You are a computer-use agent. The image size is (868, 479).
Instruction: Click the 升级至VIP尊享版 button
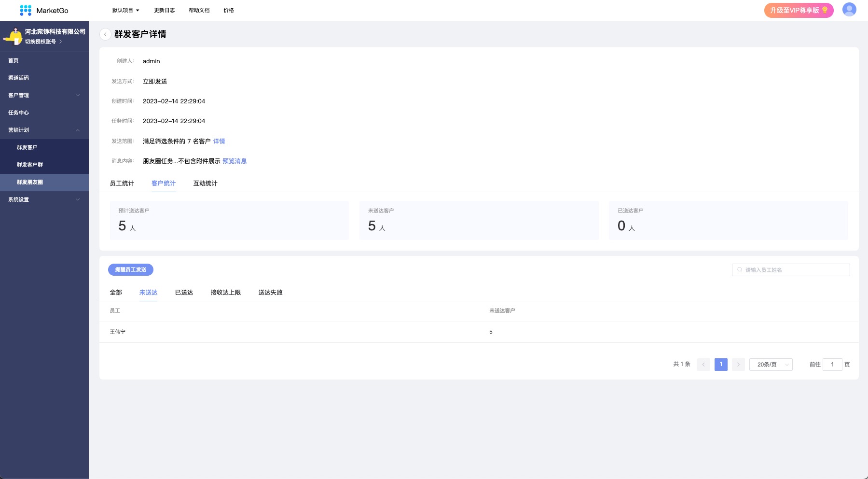pos(798,10)
